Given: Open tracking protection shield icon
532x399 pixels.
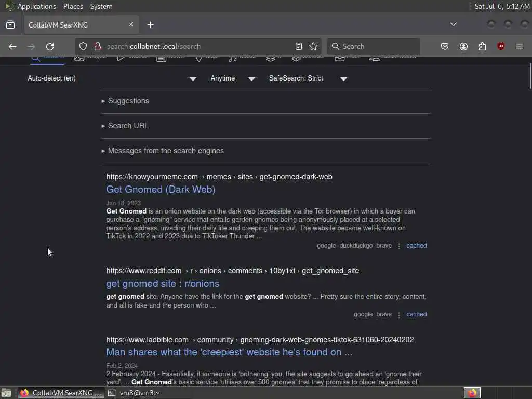Looking at the screenshot, I should 83,46.
